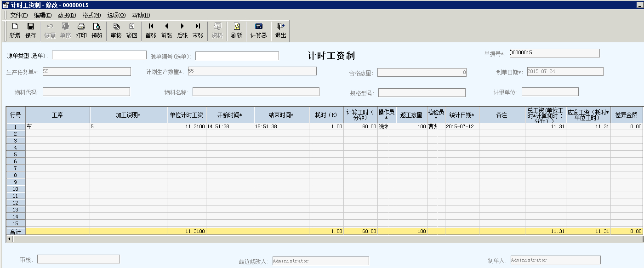Image resolution: width=644 pixels, height=268 pixels.
Task: Click the 计量单位 input field
Action: [550, 92]
